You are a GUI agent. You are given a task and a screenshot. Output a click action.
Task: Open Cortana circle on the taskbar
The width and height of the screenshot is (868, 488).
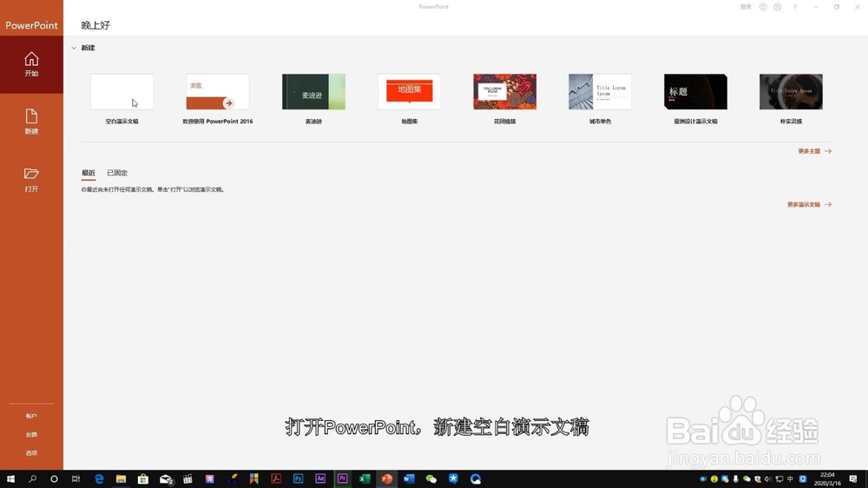(x=54, y=479)
